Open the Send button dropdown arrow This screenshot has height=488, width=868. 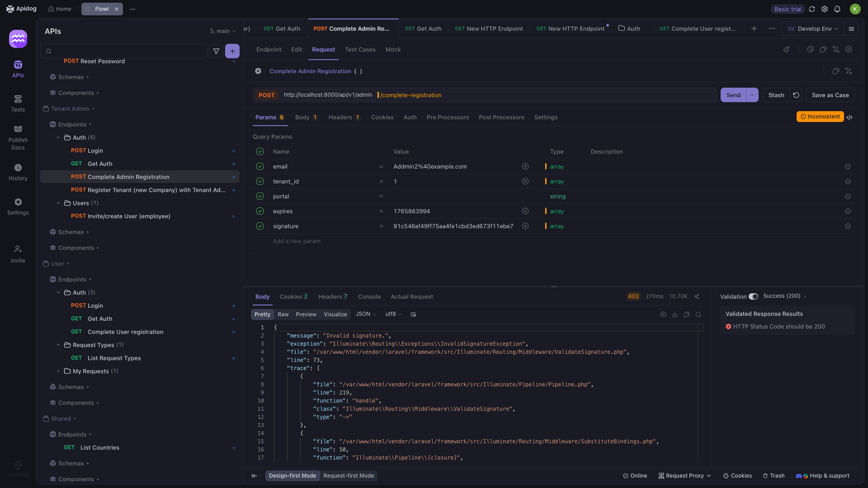pyautogui.click(x=752, y=95)
